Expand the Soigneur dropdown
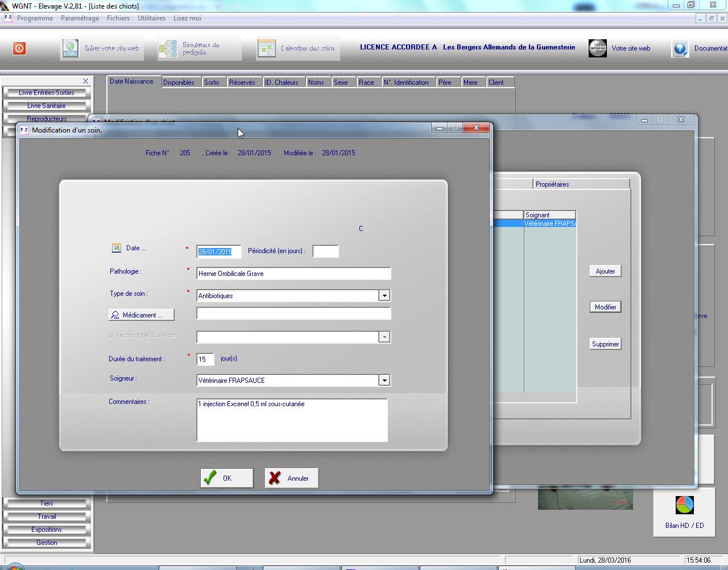This screenshot has height=570, width=728. coord(384,381)
